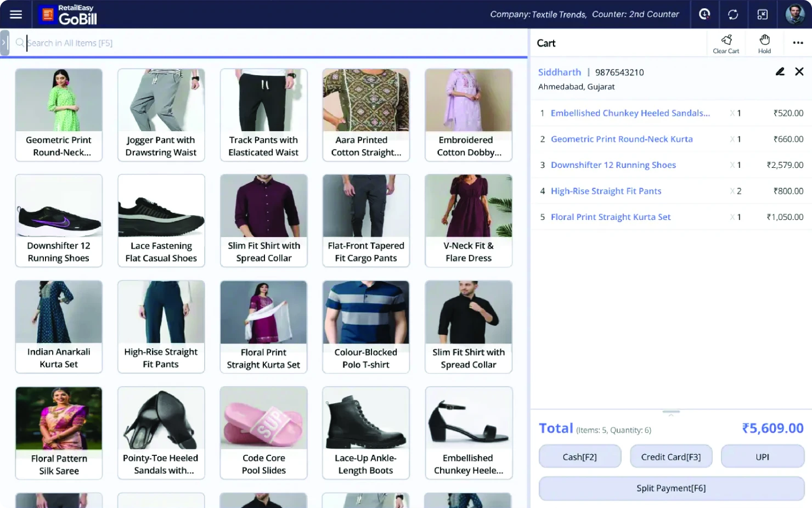Click the cart scroll handle above Total
This screenshot has height=508, width=812.
(x=670, y=411)
